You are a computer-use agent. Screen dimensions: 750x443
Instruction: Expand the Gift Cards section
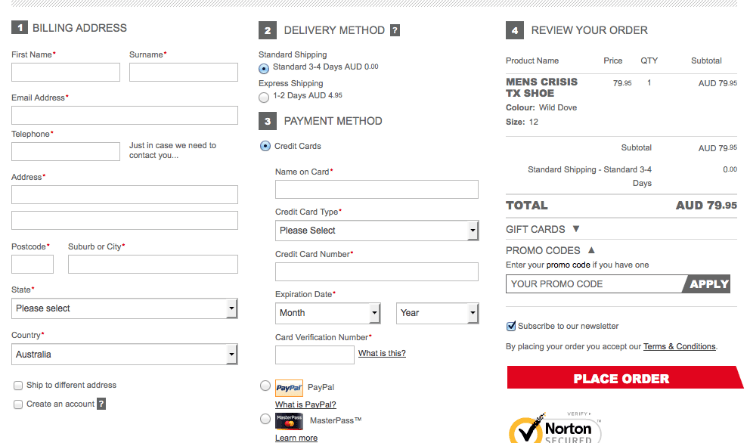click(541, 229)
